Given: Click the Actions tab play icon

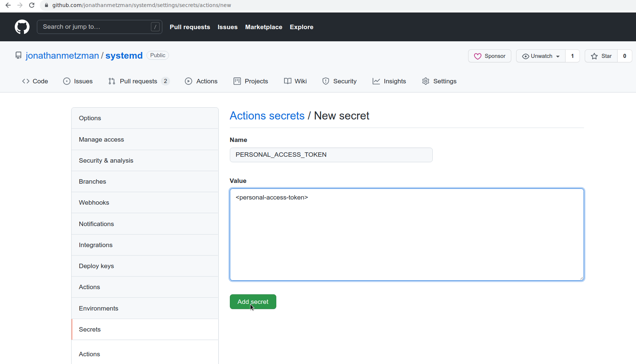Looking at the screenshot, I should click(x=189, y=81).
